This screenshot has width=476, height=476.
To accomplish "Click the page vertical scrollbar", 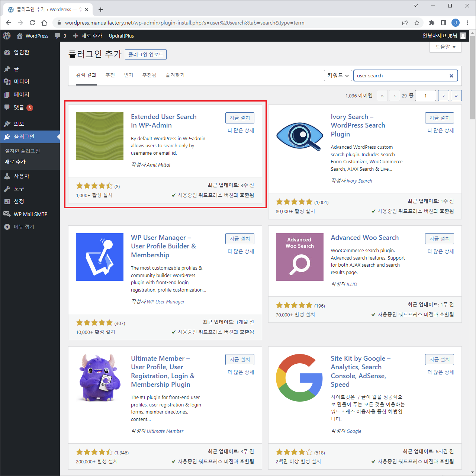I will pyautogui.click(x=472, y=78).
